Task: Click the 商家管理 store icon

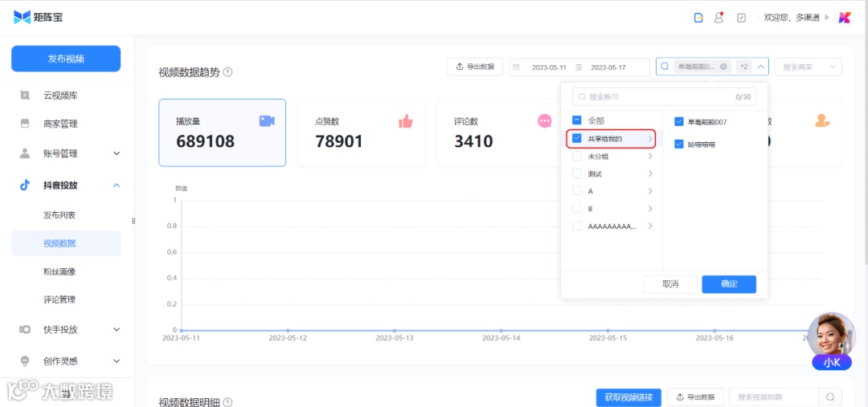Action: tap(25, 124)
